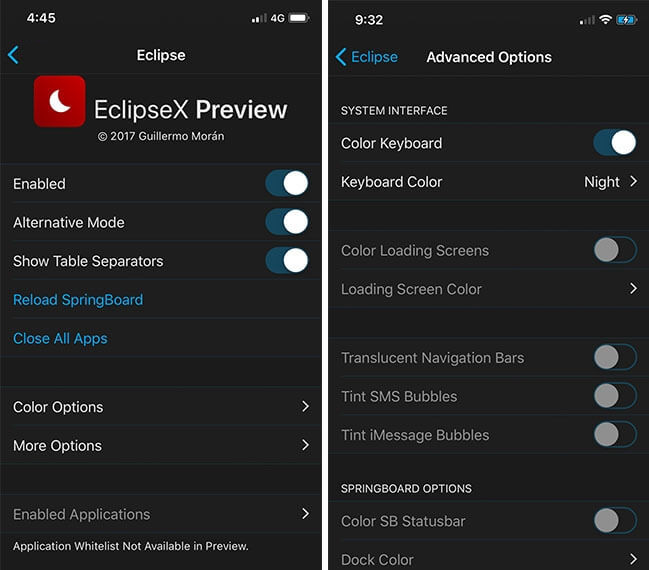Toggle Show Table Separators off

[x=287, y=260]
